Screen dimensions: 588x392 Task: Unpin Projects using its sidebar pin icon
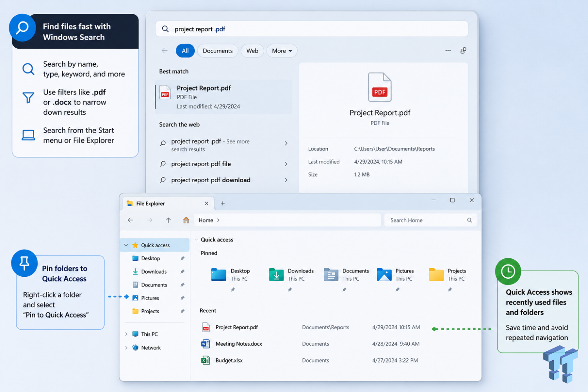point(182,311)
